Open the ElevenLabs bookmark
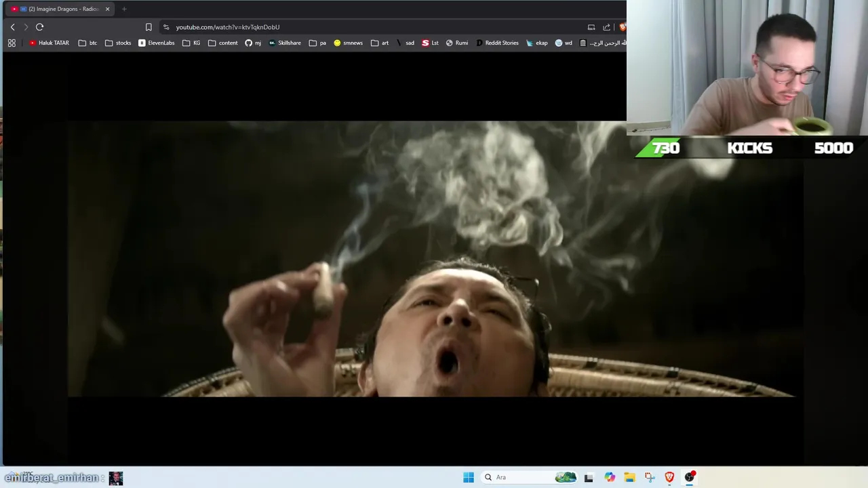Viewport: 868px width, 488px height. [x=157, y=43]
